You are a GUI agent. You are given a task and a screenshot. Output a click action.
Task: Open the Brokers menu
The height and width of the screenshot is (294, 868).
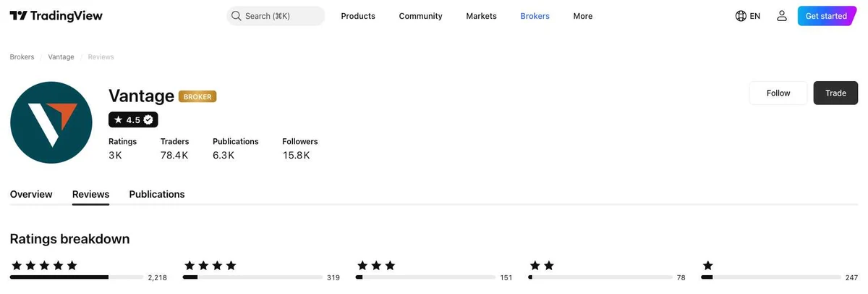(535, 16)
